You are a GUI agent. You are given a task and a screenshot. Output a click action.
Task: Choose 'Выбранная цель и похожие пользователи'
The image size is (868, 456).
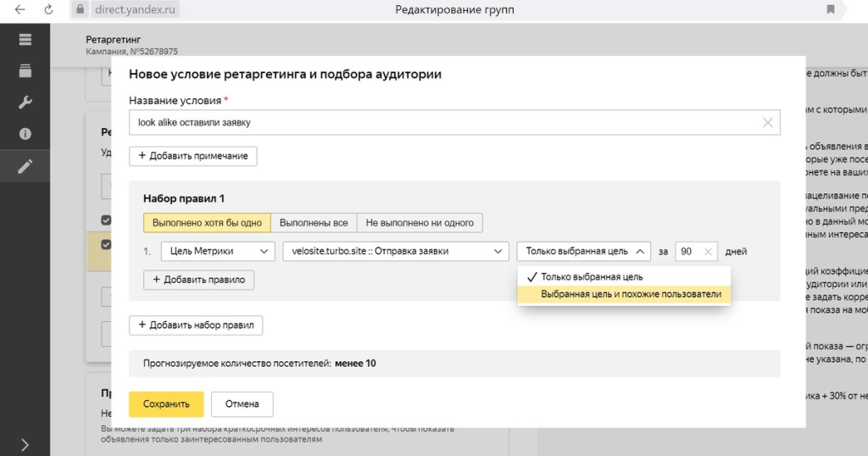coord(624,294)
